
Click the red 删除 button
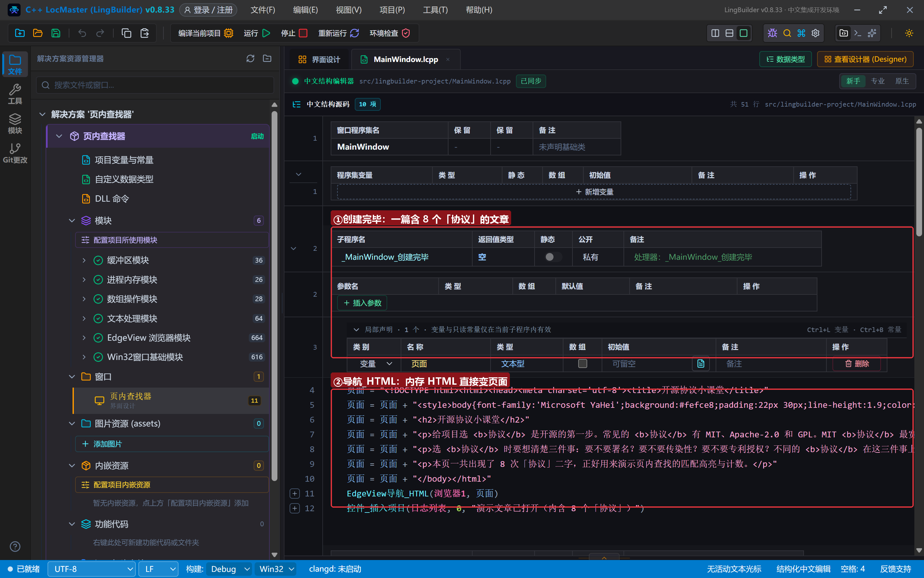857,363
